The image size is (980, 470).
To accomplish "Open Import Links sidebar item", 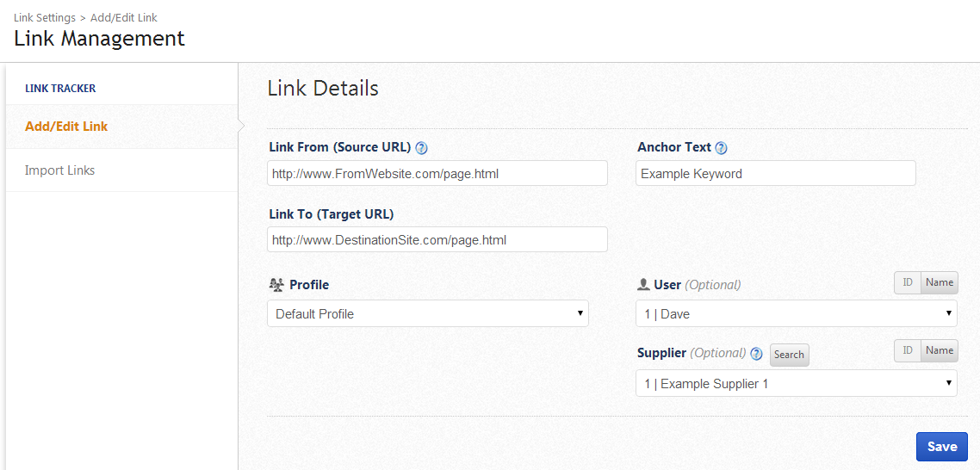I will [60, 170].
